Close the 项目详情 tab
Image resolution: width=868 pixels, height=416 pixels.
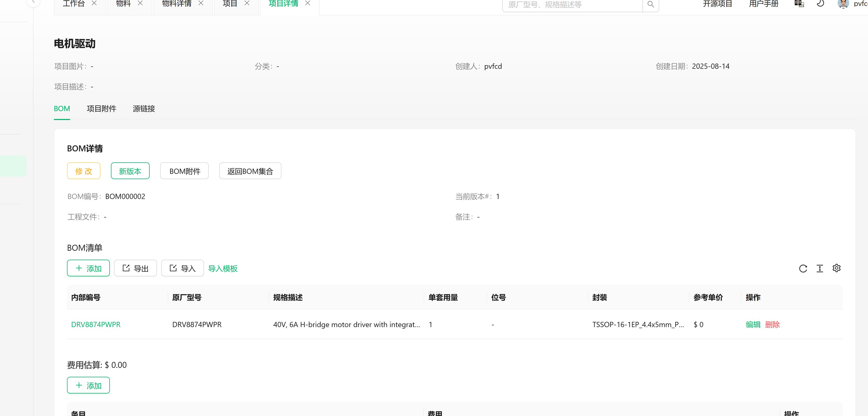pyautogui.click(x=308, y=3)
